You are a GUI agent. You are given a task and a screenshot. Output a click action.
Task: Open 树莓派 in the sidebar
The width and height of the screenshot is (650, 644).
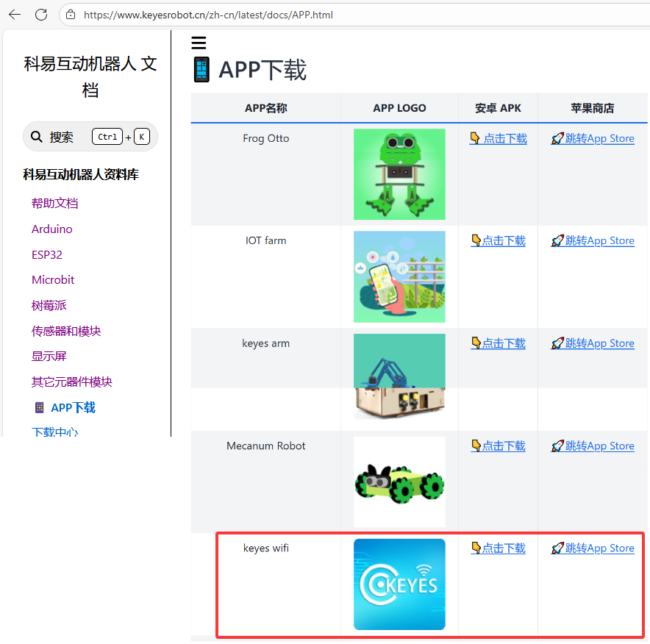pyautogui.click(x=49, y=305)
